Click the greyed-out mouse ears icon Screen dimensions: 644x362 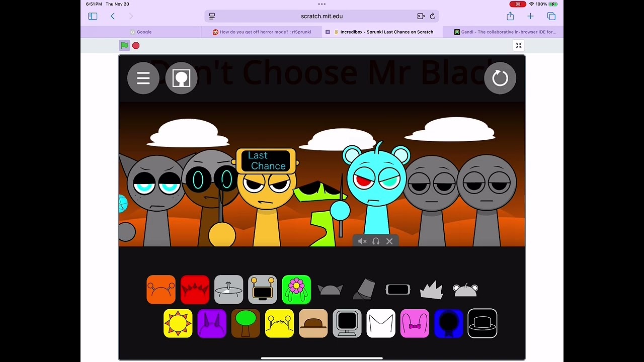465,290
